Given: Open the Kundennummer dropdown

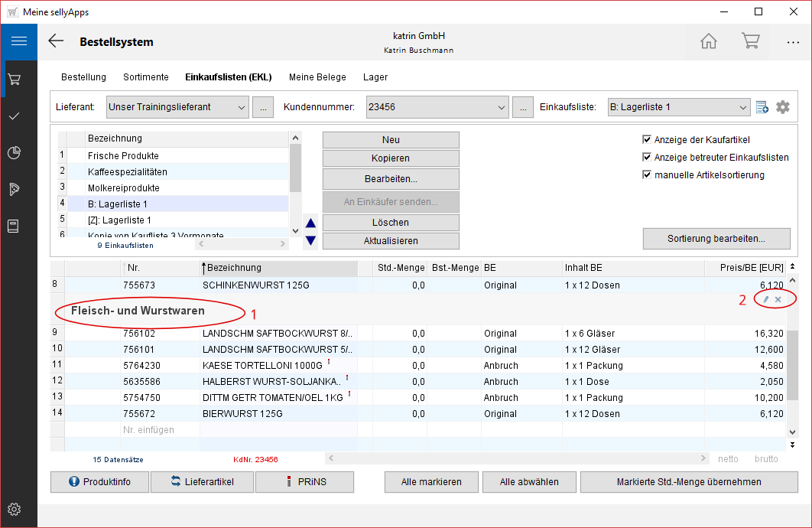Looking at the screenshot, I should coord(502,107).
